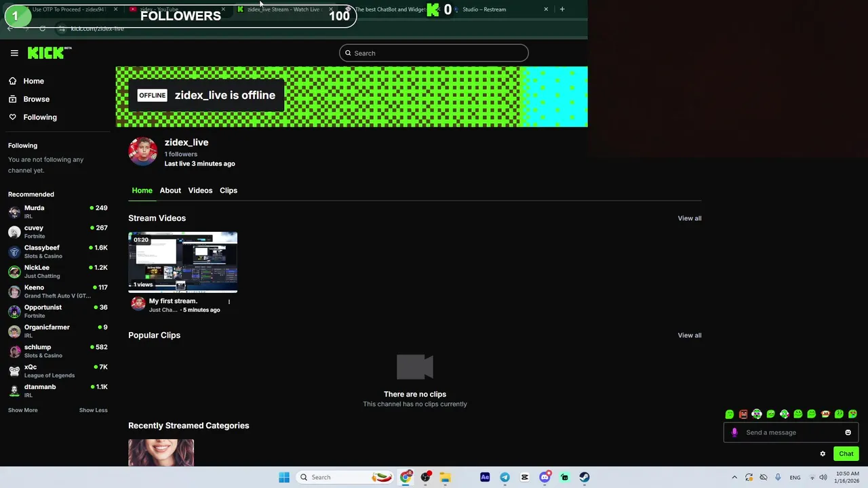Viewport: 868px width, 488px height.
Task: Click the 'My first stream.' title link
Action: click(173, 301)
